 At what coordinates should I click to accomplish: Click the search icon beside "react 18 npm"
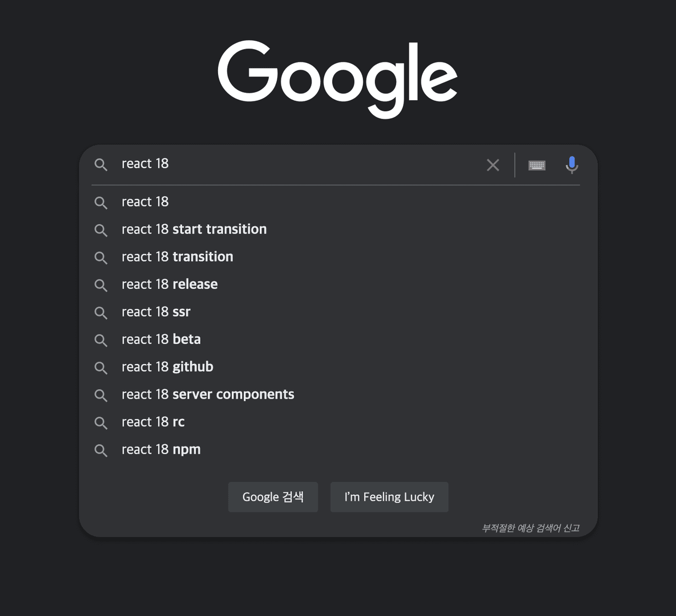point(101,450)
